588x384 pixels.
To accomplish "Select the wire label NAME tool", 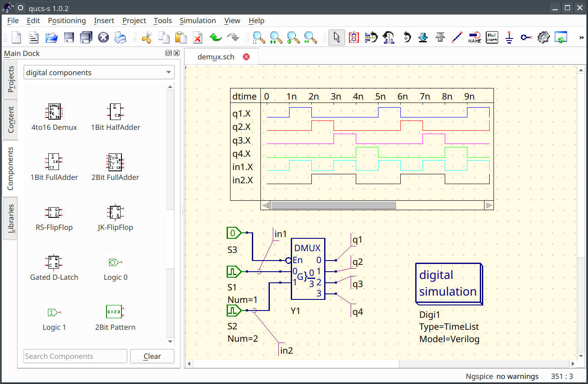I will [475, 38].
